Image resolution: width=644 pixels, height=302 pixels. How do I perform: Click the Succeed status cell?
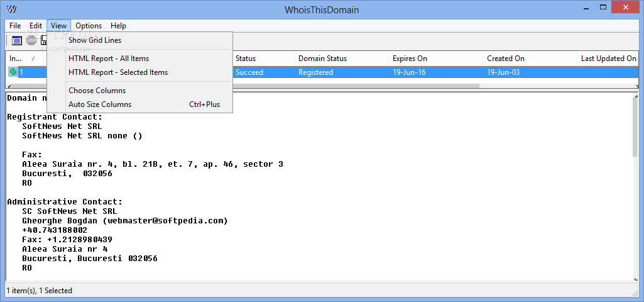(x=249, y=72)
